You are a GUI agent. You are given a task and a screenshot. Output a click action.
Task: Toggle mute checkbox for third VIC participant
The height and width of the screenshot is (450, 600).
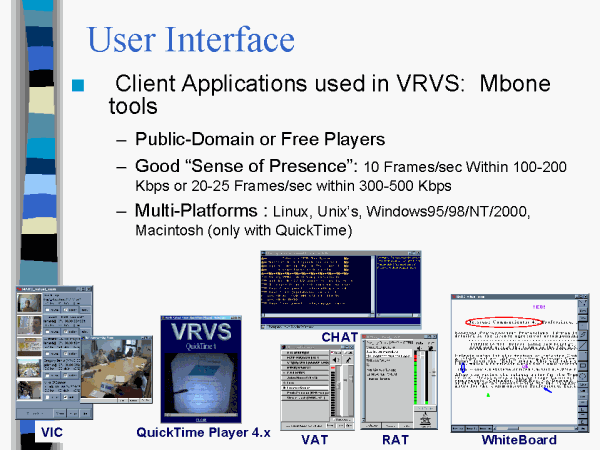click(47, 354)
